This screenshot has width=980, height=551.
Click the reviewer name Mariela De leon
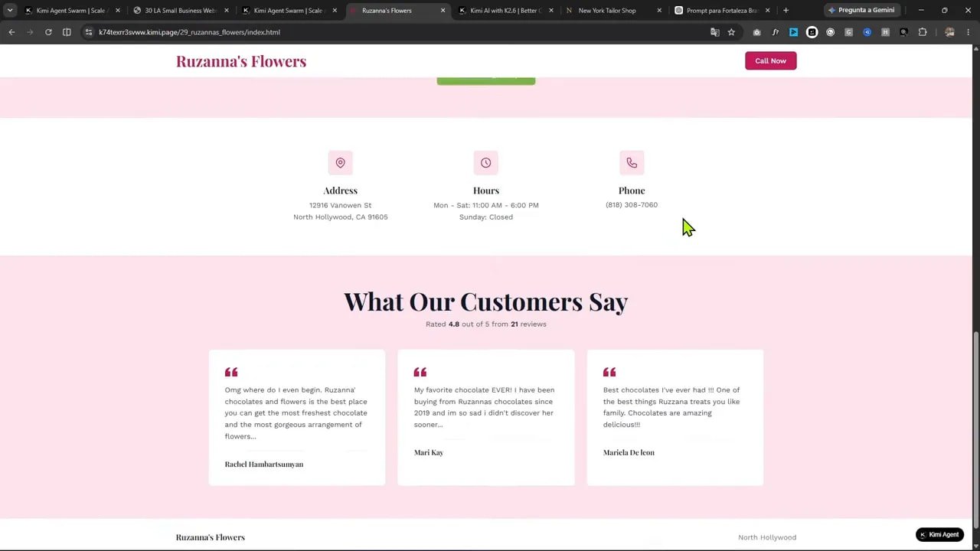point(629,452)
